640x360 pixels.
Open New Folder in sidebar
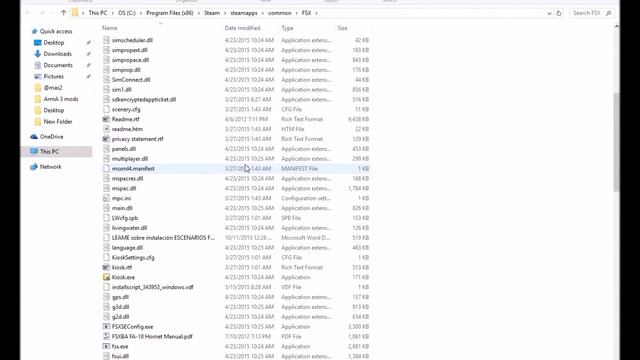point(58,122)
